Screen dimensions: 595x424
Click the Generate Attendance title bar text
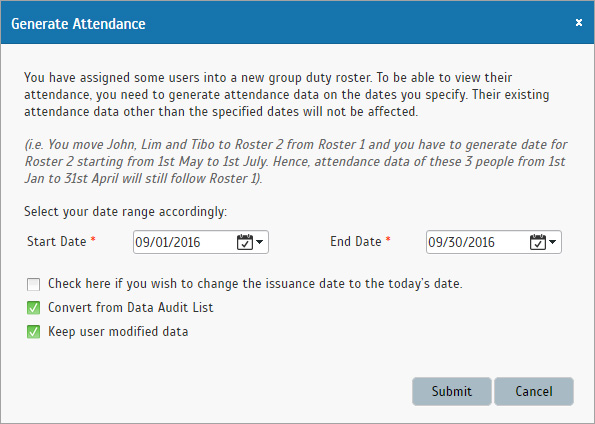click(x=78, y=24)
